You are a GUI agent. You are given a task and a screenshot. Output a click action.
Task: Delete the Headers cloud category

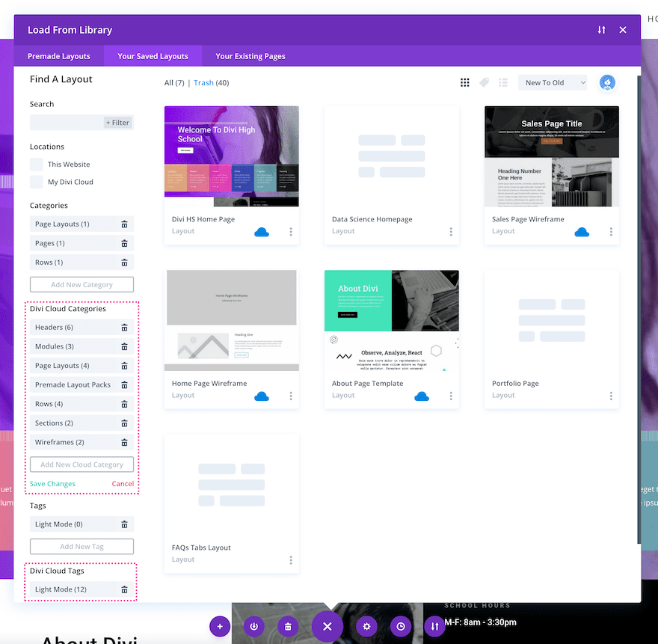click(x=124, y=328)
